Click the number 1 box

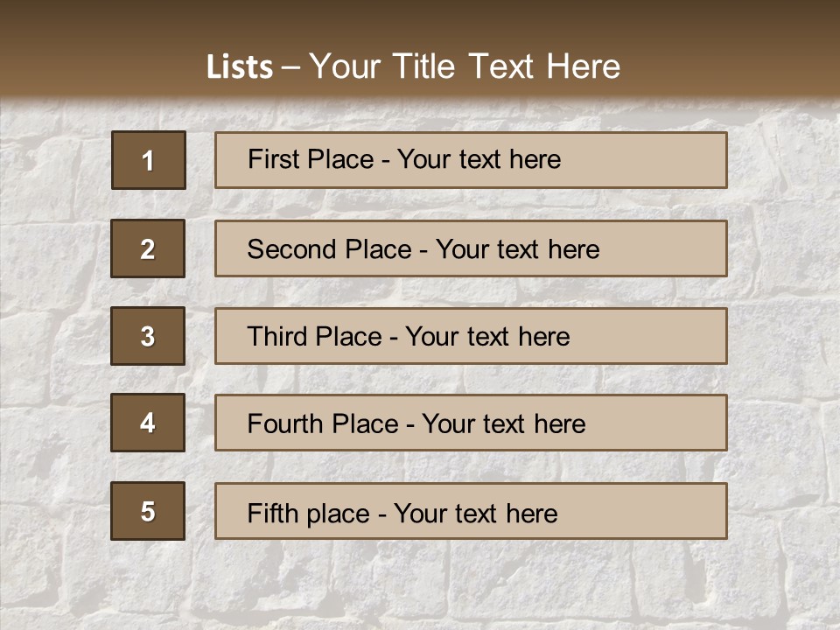pos(148,160)
